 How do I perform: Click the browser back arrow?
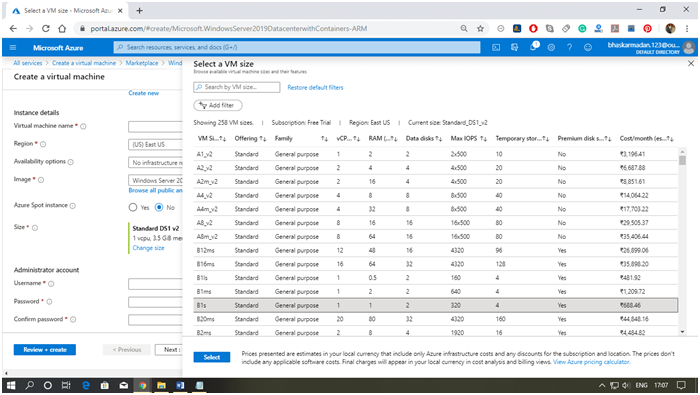13,29
